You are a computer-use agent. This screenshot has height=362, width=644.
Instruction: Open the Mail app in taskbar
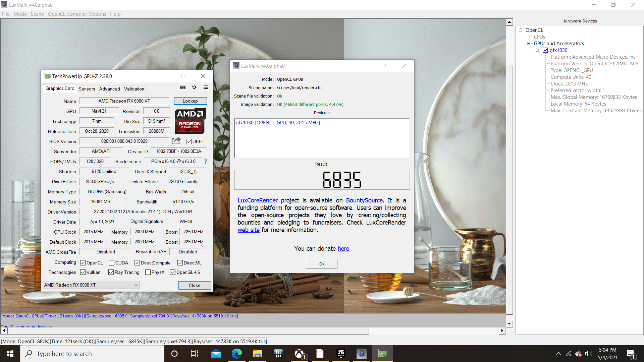pyautogui.click(x=216, y=354)
